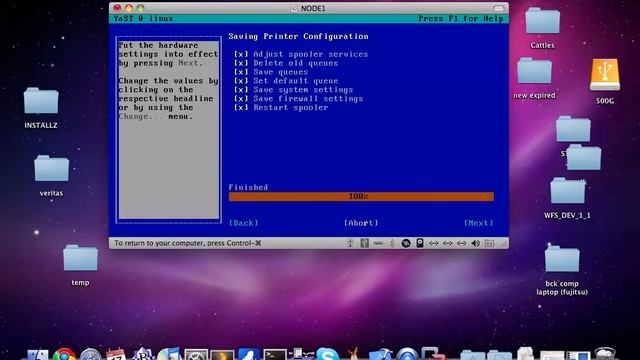Click the word 'Next.' in the help panel
The image size is (640, 360).
190,63
